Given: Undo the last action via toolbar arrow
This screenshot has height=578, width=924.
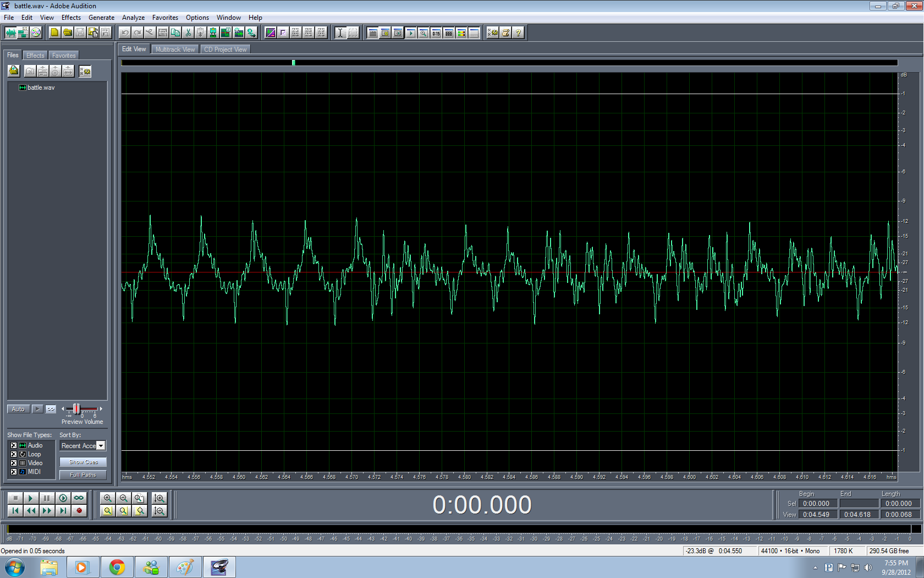Looking at the screenshot, I should pos(125,32).
